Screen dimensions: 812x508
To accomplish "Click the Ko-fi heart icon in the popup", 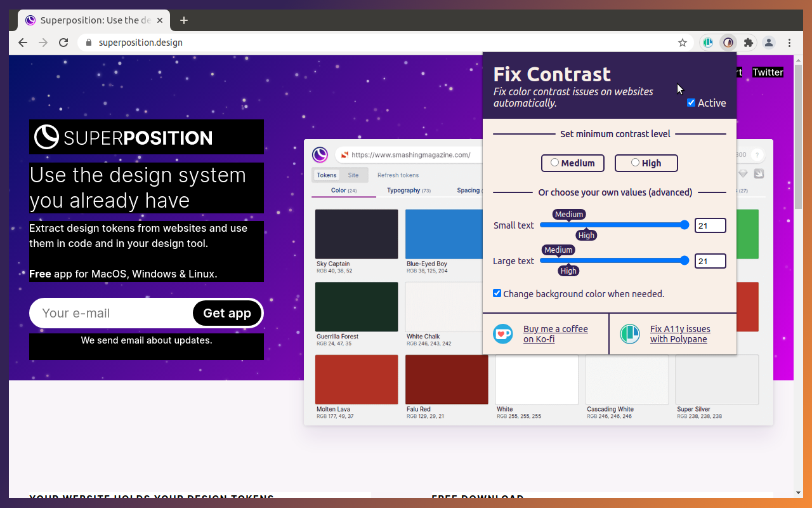I will 503,333.
